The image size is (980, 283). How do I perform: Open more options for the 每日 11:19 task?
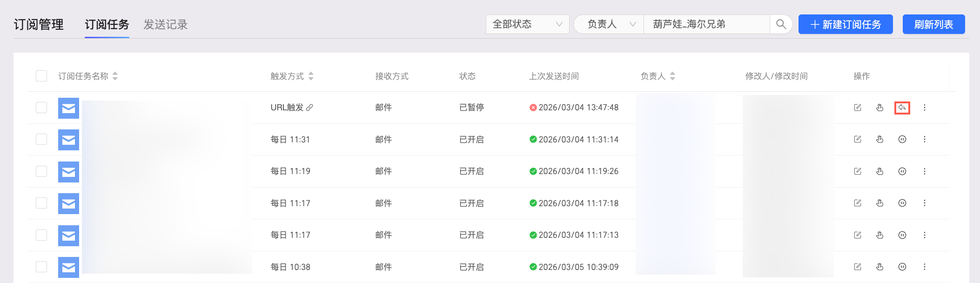(924, 171)
